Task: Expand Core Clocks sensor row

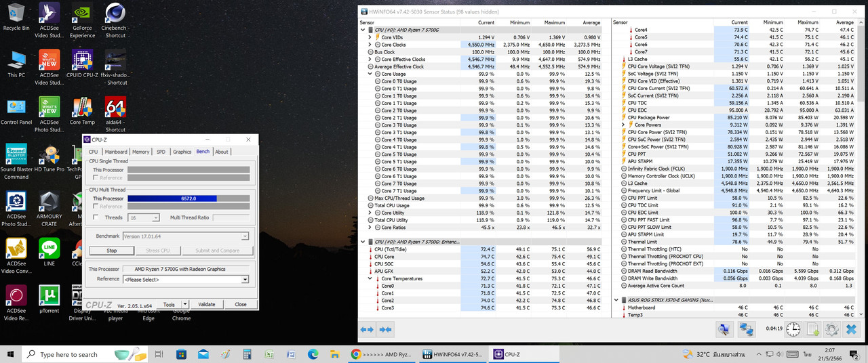Action: tap(370, 45)
